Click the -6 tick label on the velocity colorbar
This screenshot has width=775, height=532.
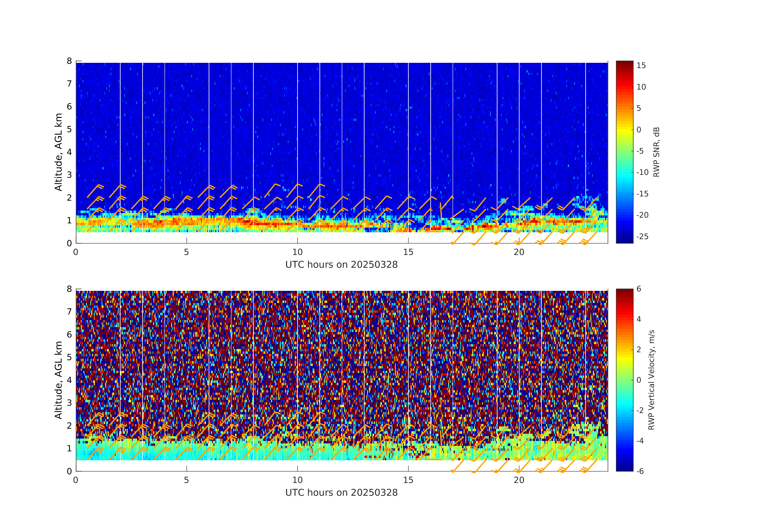pyautogui.click(x=640, y=471)
